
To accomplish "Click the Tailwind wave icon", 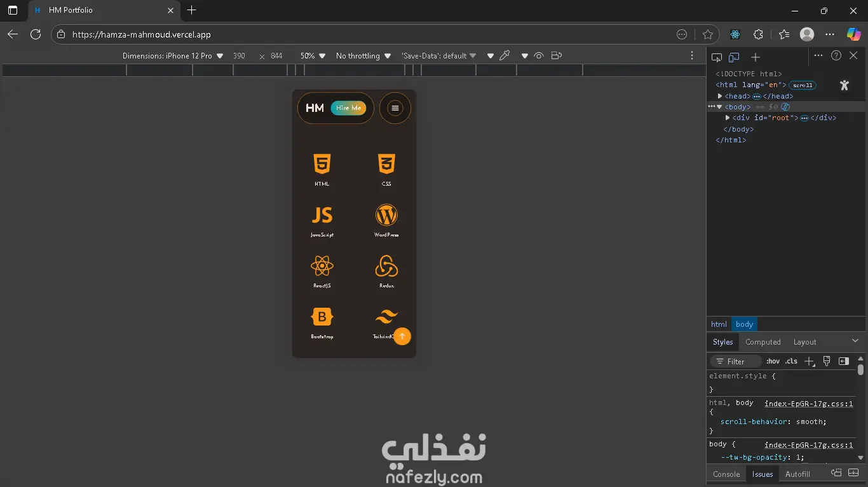I will 386,316.
